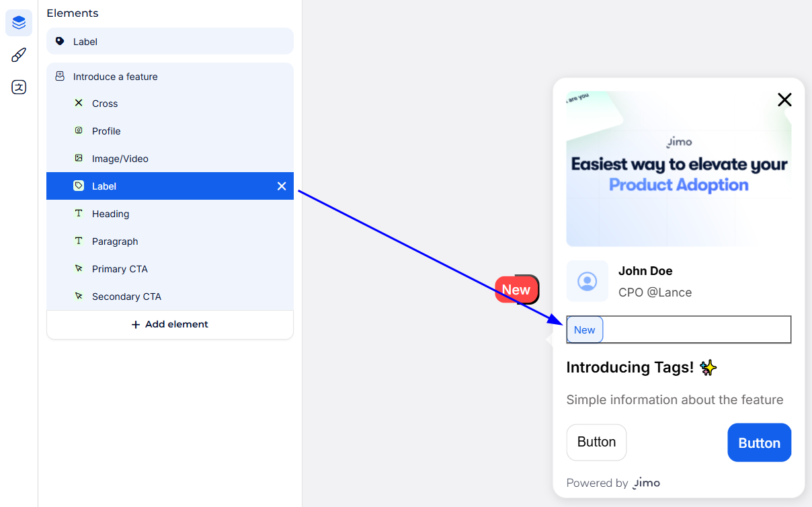The width and height of the screenshot is (812, 507).
Task: Click the white secondary Button in the popup
Action: pyautogui.click(x=596, y=442)
